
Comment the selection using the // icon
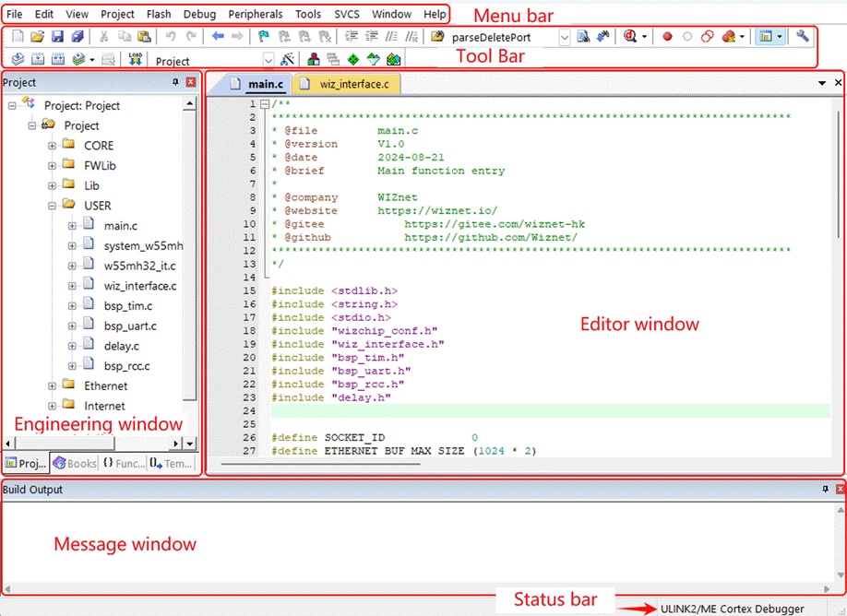pos(391,37)
